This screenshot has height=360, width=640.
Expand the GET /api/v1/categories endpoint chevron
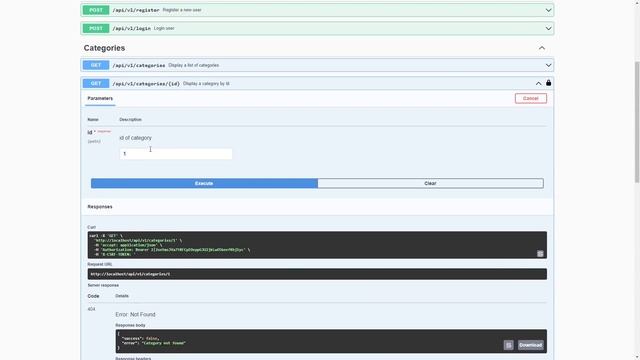coord(548,65)
